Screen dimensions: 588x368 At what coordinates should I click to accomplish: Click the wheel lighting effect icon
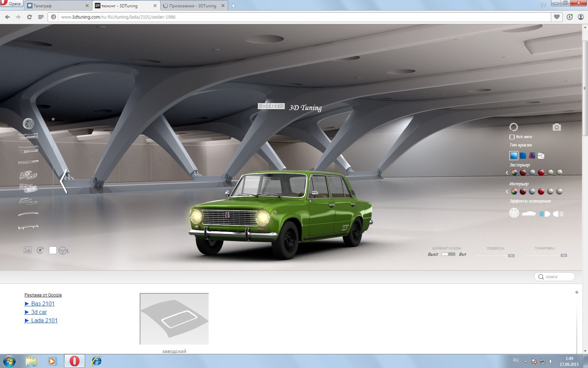514,213
